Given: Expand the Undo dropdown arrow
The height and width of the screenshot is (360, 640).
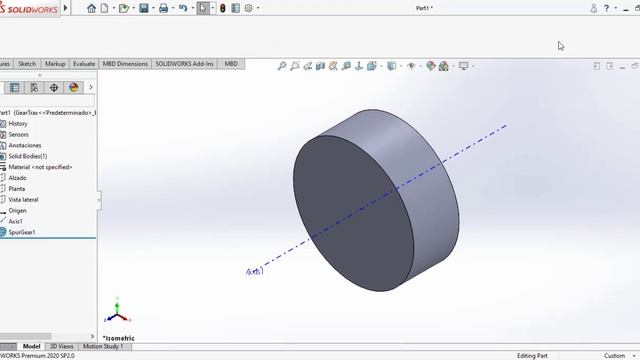Looking at the screenshot, I should [193, 8].
